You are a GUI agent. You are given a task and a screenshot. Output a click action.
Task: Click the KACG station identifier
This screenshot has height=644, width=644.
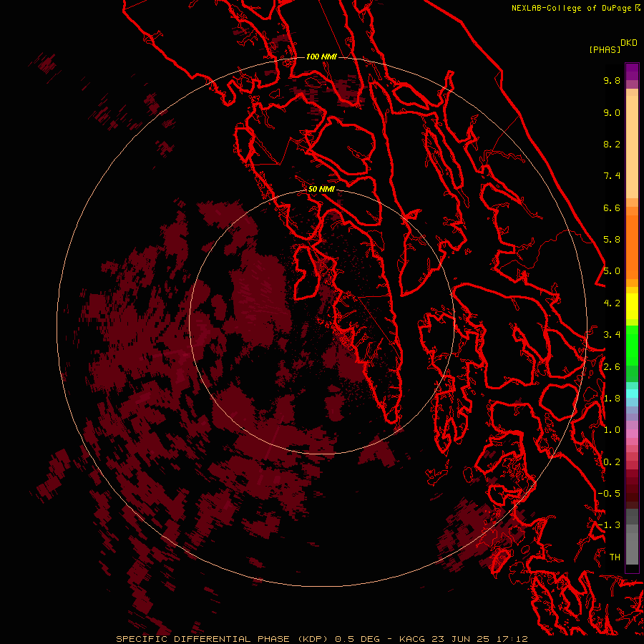[x=413, y=639]
